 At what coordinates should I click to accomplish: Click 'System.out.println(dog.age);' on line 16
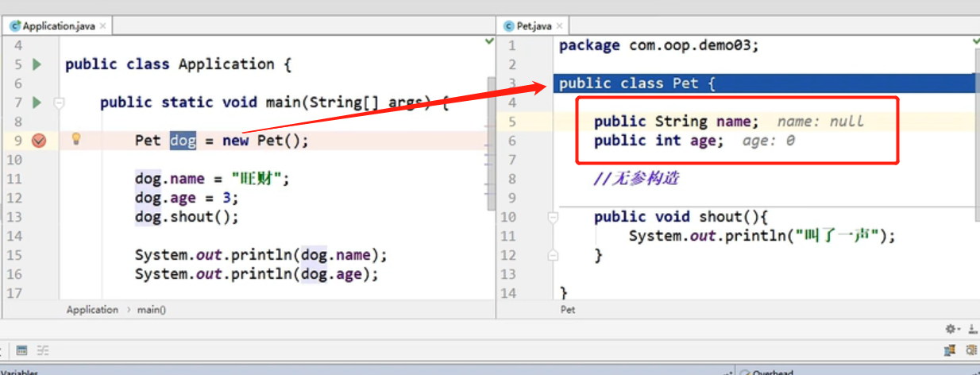[x=257, y=274]
